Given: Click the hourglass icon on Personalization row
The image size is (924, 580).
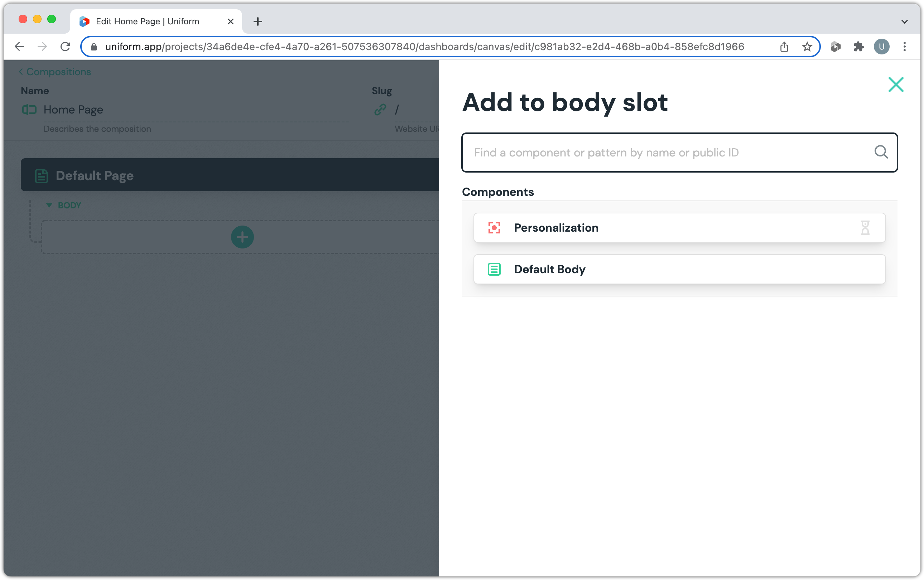Looking at the screenshot, I should tap(865, 228).
